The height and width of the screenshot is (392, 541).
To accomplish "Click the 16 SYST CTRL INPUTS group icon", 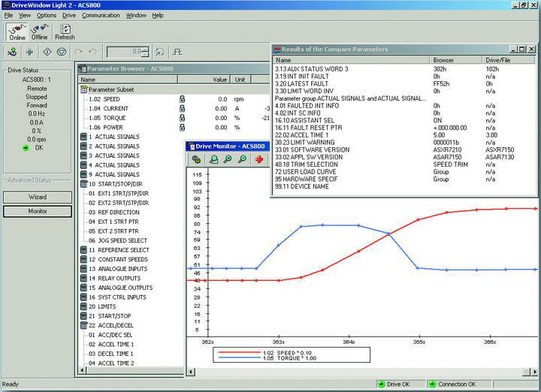I will coord(83,297).
